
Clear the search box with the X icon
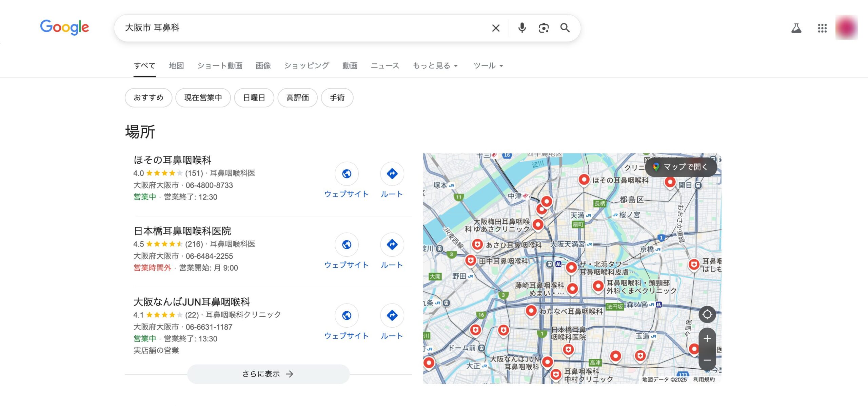[496, 28]
